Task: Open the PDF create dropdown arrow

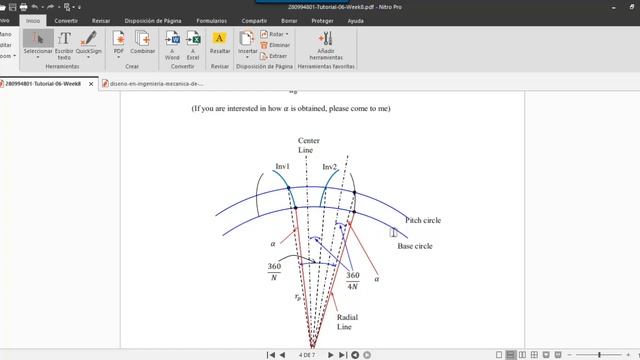Action: 119,58
